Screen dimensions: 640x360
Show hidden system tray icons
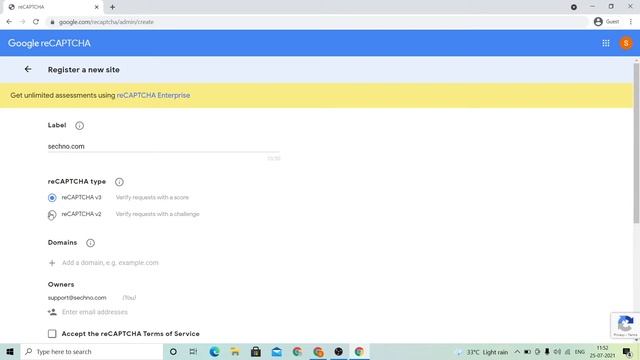[x=517, y=351]
